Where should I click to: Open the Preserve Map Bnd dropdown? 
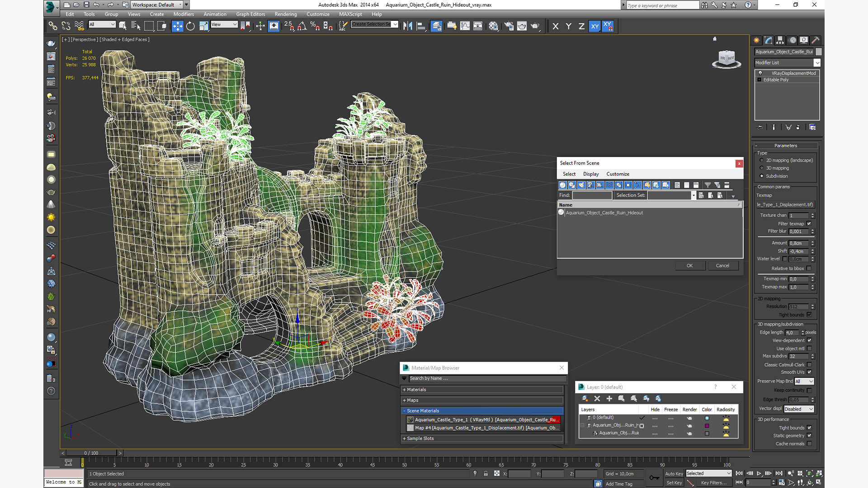(804, 381)
